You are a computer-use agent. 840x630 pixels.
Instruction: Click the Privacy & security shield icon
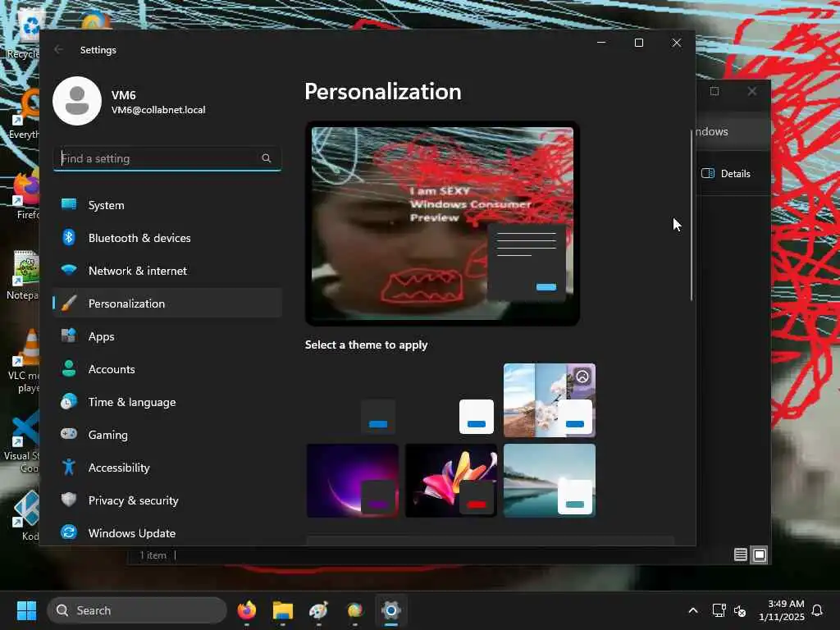coord(69,500)
